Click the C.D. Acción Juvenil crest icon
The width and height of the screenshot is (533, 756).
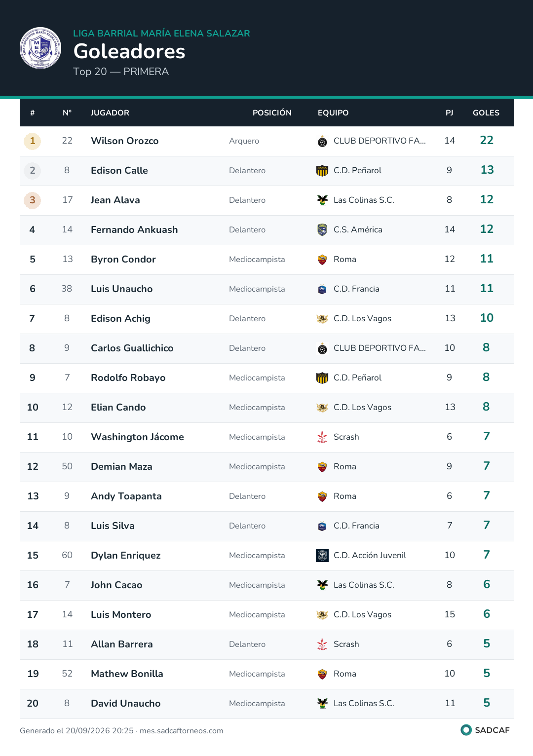(x=322, y=556)
